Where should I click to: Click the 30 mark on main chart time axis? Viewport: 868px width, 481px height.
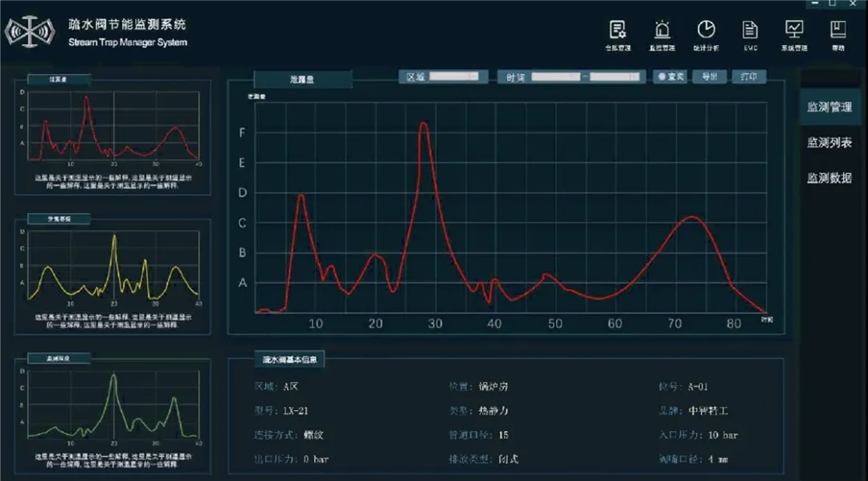tap(435, 323)
